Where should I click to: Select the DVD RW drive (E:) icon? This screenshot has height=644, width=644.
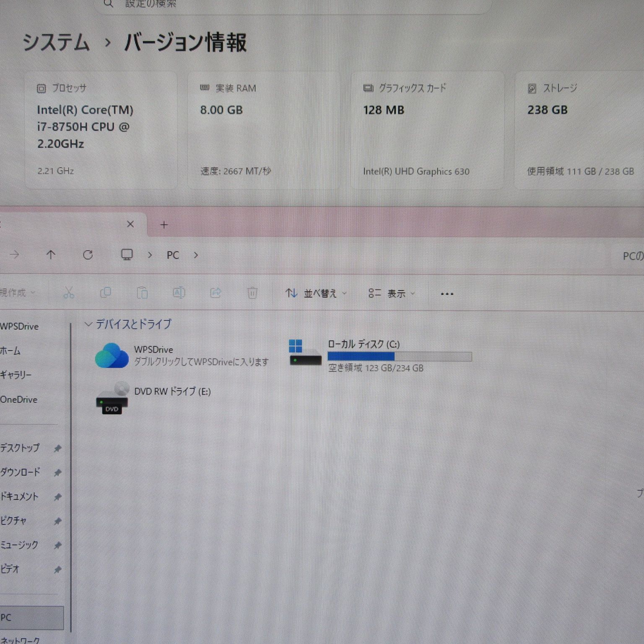112,398
